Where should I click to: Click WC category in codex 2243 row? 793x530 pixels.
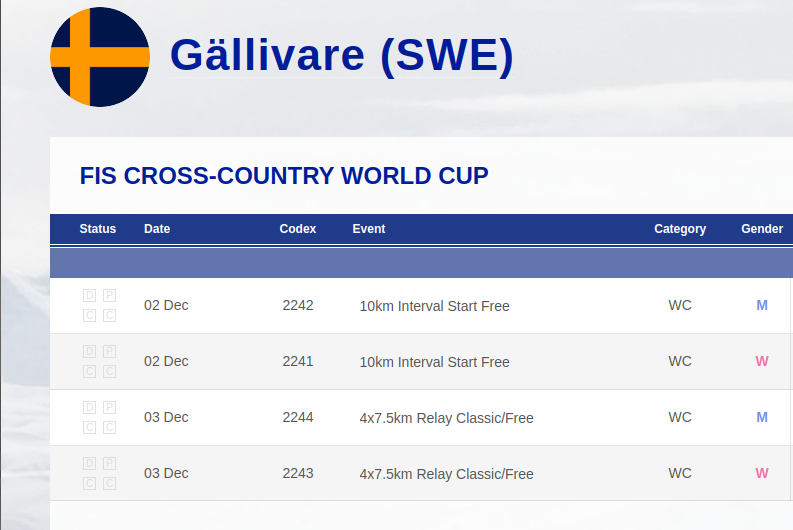pyautogui.click(x=680, y=473)
